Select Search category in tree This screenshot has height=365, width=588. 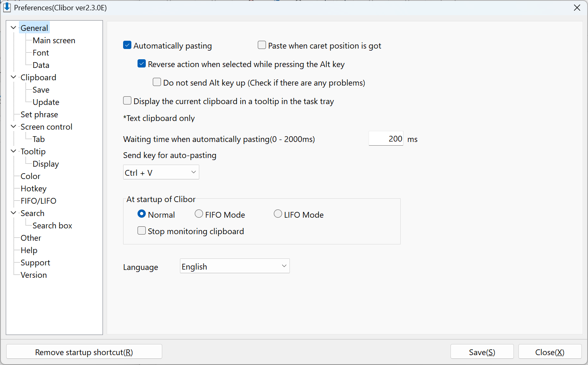33,213
